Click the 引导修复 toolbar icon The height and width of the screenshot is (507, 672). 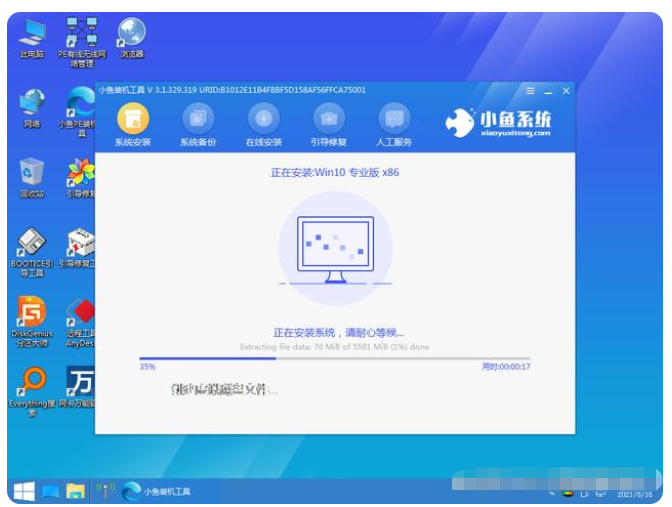coord(329,119)
